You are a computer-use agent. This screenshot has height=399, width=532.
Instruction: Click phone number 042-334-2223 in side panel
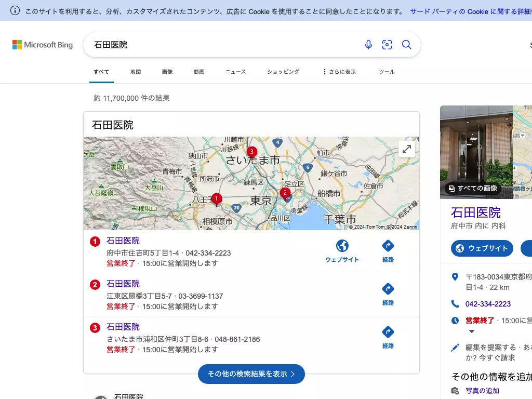tap(488, 303)
